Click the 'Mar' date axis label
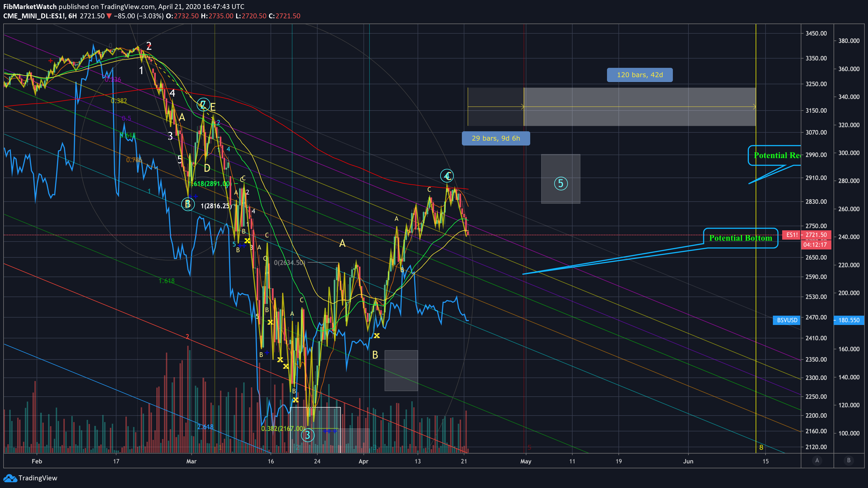Viewport: 868px width, 488px height. 191,461
